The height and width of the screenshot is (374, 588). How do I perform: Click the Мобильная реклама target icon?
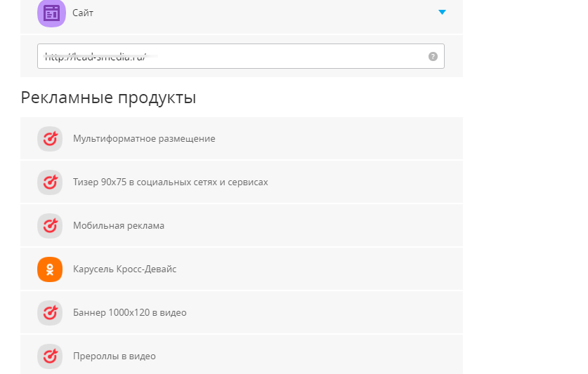pos(50,226)
